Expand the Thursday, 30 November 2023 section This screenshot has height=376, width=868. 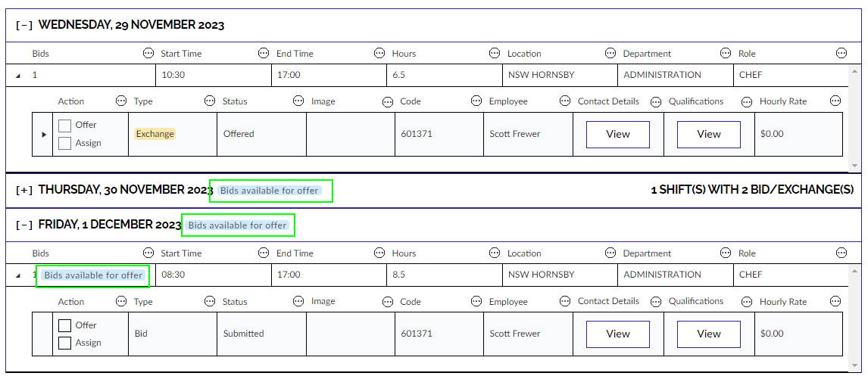tap(24, 191)
